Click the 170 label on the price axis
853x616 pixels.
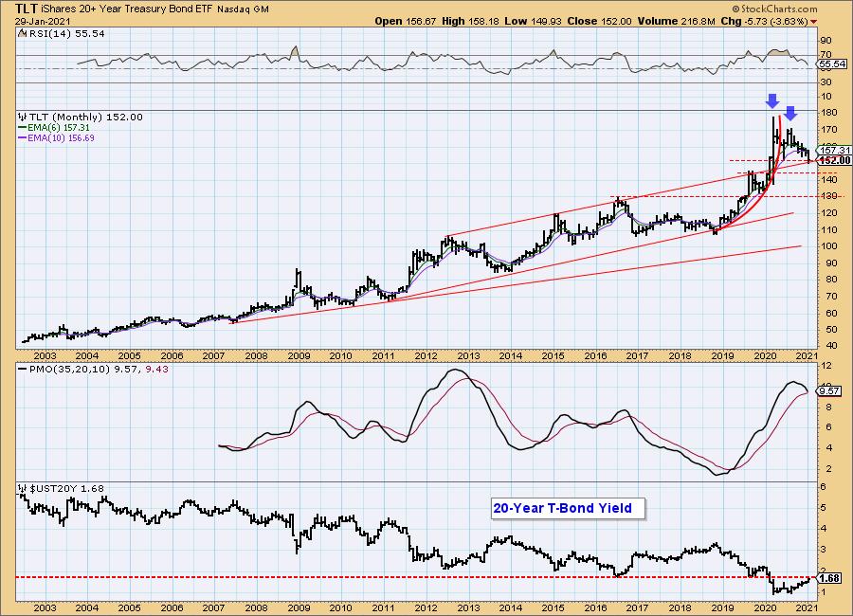tap(829, 130)
